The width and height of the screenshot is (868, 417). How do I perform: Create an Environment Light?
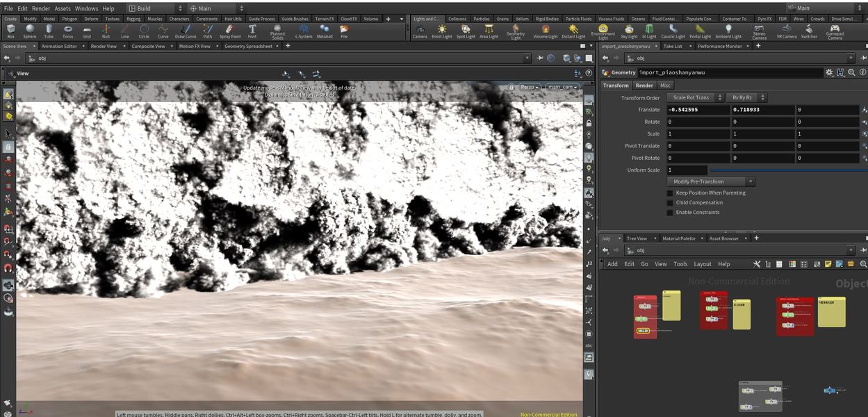pos(603,31)
